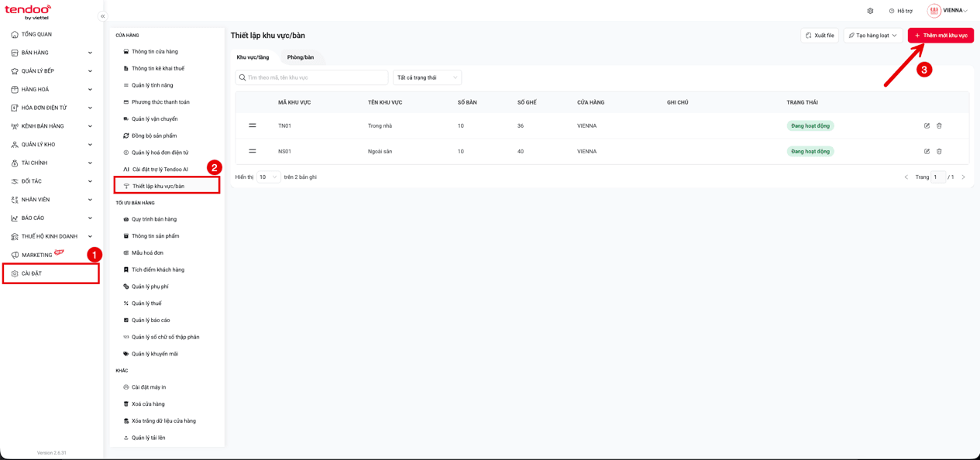Go to the next page arrow

pyautogui.click(x=963, y=177)
